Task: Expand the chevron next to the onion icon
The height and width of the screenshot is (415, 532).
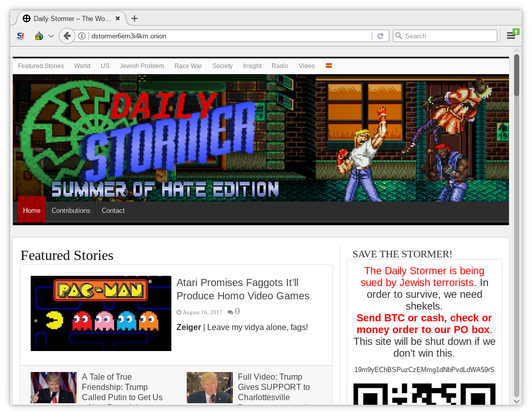Action: tap(50, 36)
